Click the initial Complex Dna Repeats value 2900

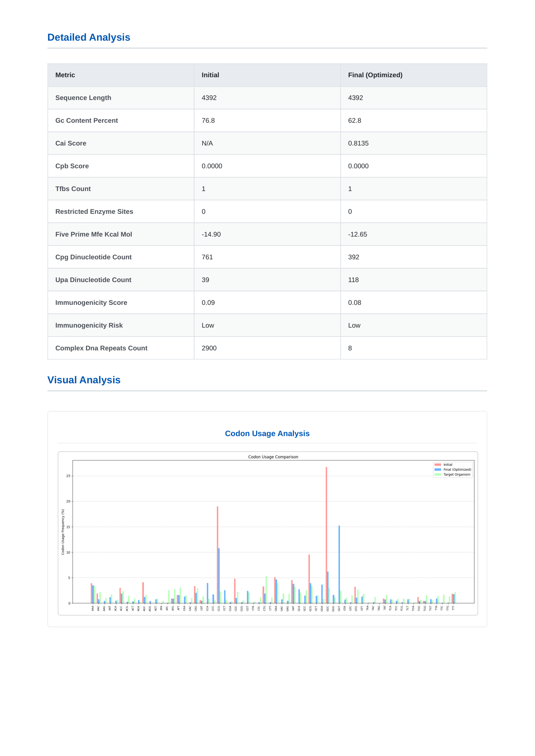pyautogui.click(x=209, y=348)
